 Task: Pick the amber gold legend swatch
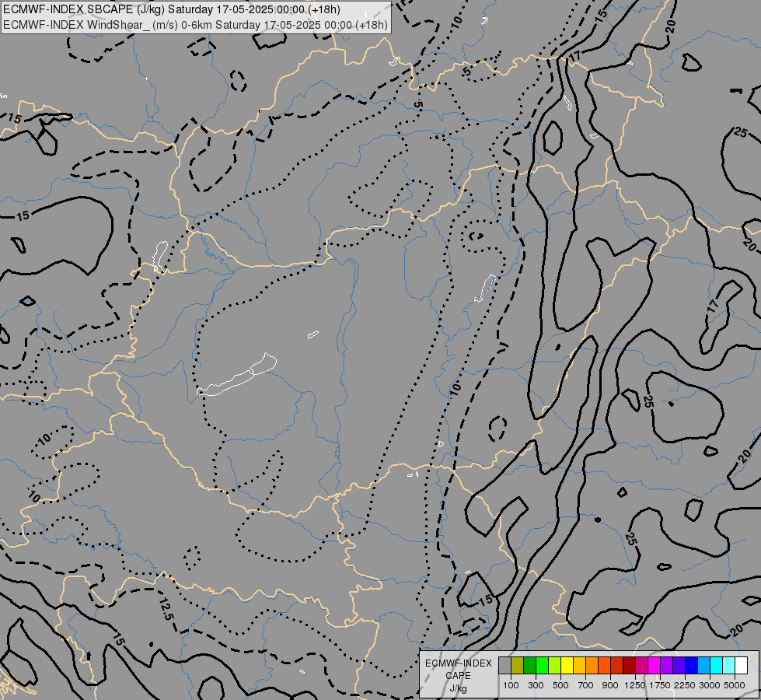click(x=579, y=665)
